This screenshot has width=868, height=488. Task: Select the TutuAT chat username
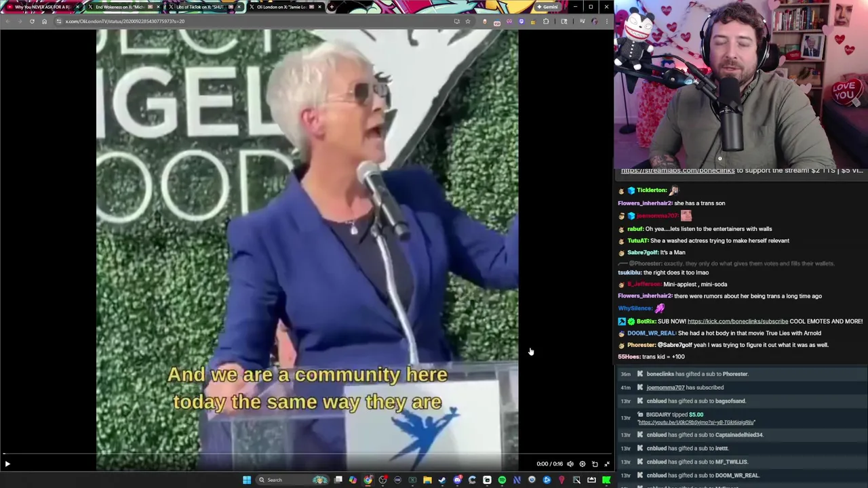[638, 241]
